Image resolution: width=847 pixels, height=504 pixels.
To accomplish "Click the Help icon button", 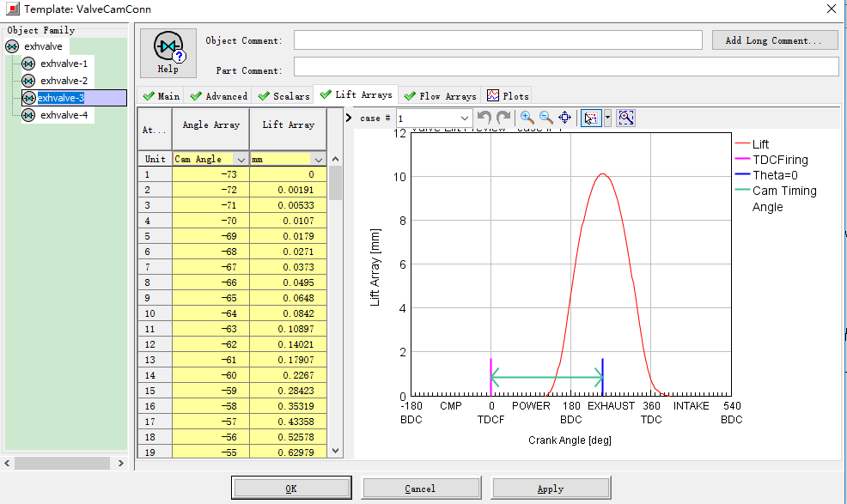I will click(x=168, y=53).
